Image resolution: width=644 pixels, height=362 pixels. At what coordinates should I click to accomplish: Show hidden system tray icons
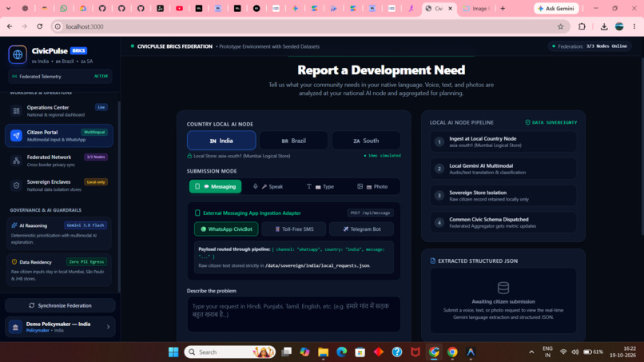point(531,352)
